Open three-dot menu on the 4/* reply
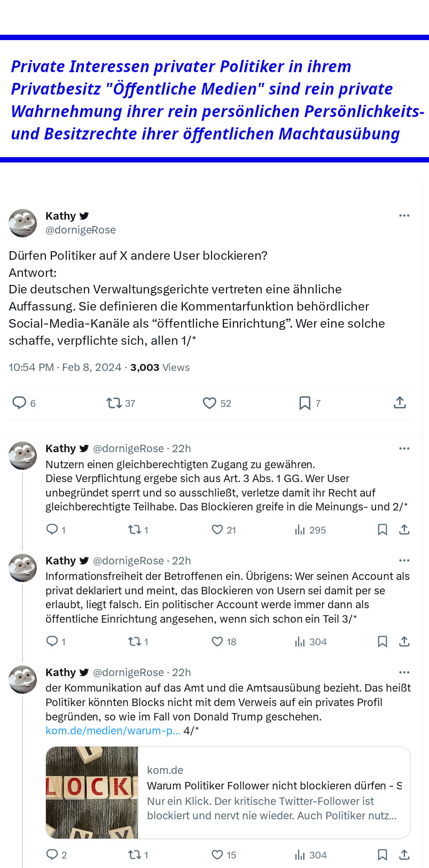429x868 pixels. (x=404, y=672)
